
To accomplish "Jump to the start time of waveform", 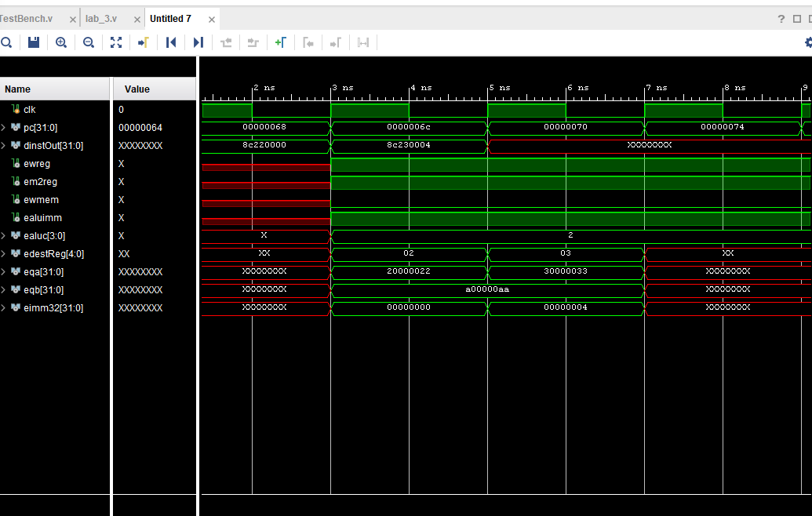I will [x=171, y=42].
